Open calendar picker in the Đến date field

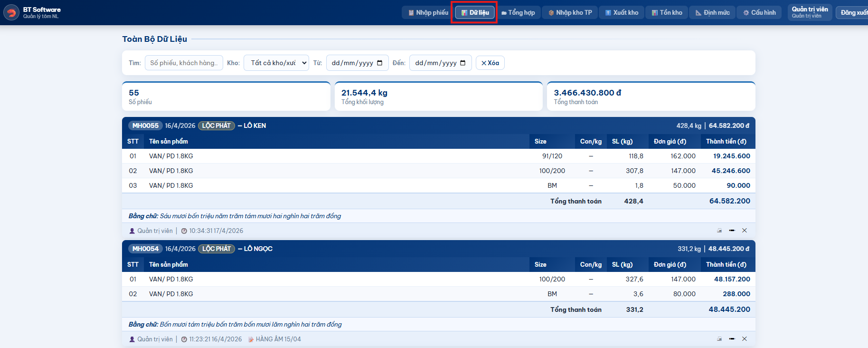click(463, 63)
